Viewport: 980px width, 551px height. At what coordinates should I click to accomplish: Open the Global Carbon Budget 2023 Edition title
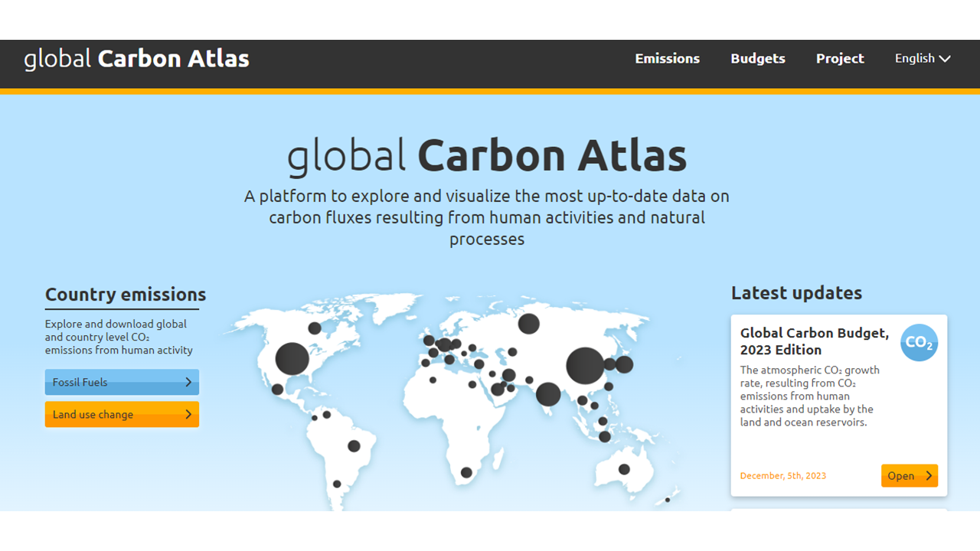click(814, 341)
